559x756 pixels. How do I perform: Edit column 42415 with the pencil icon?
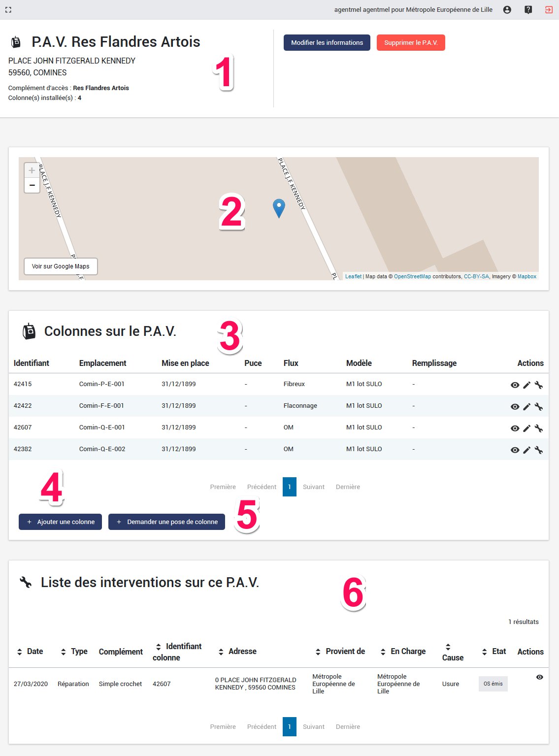click(x=526, y=385)
